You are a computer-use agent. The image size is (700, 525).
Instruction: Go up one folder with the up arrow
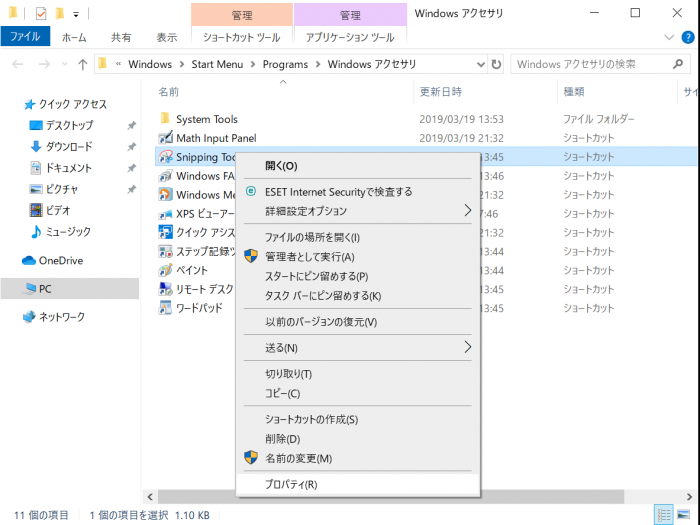(82, 65)
